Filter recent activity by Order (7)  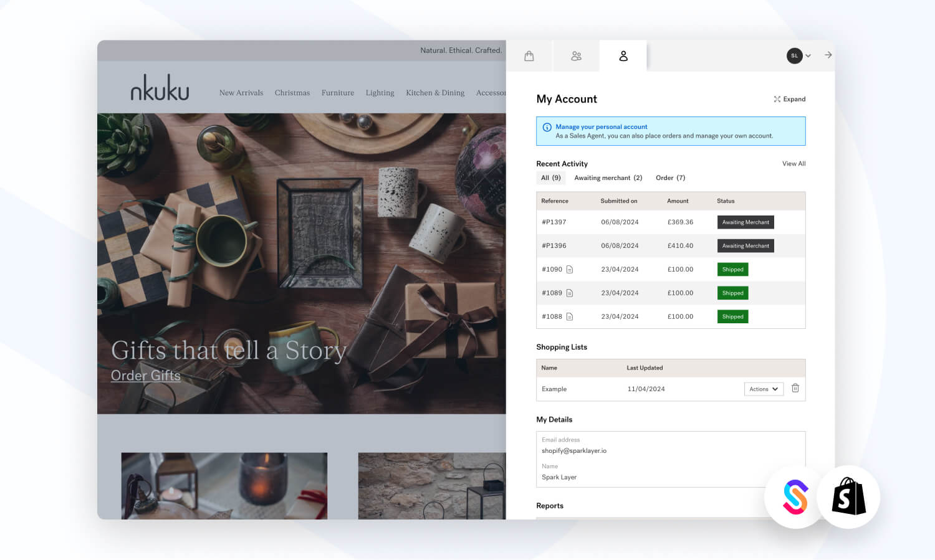click(x=670, y=178)
